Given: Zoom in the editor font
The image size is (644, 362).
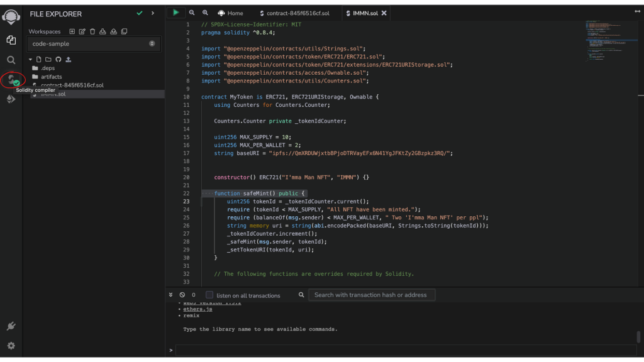Looking at the screenshot, I should (205, 13).
